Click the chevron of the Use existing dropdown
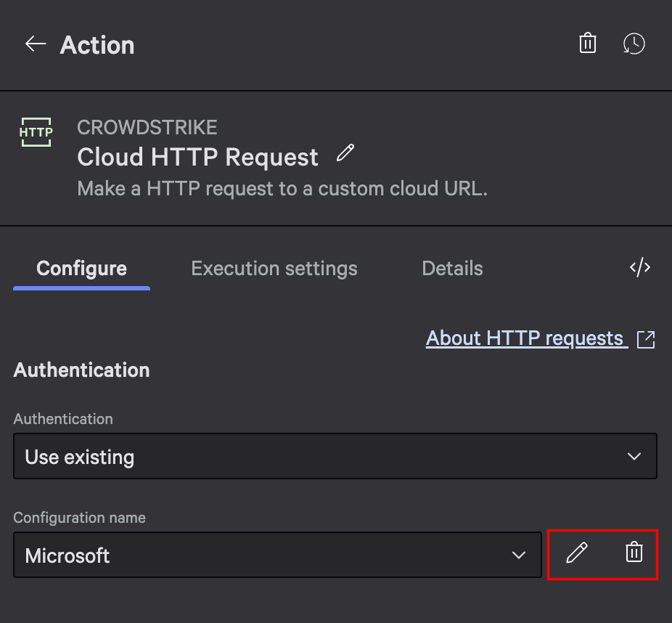Viewport: 672px width, 623px height. click(634, 456)
